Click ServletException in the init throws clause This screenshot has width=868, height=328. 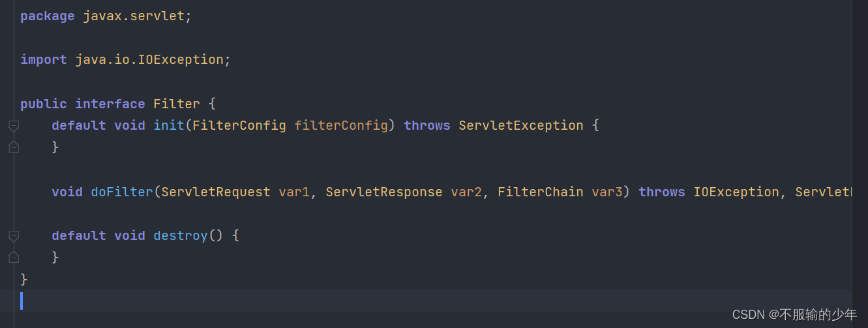(520, 125)
